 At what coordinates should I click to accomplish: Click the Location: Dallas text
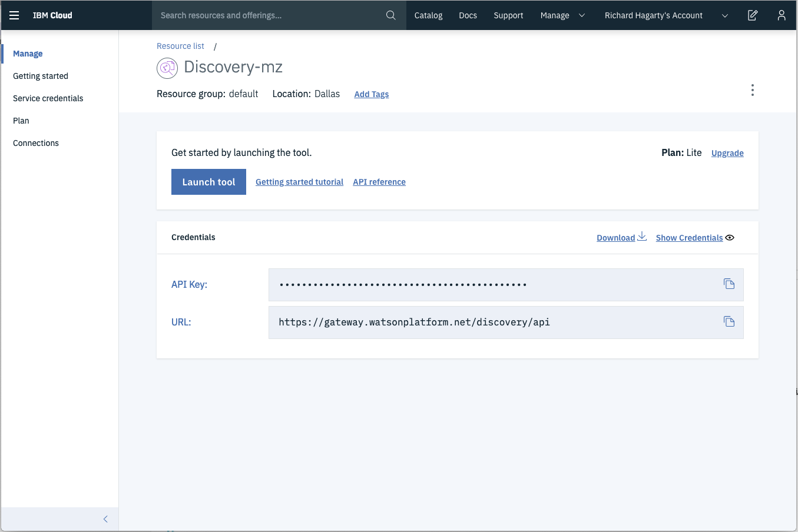(x=306, y=94)
